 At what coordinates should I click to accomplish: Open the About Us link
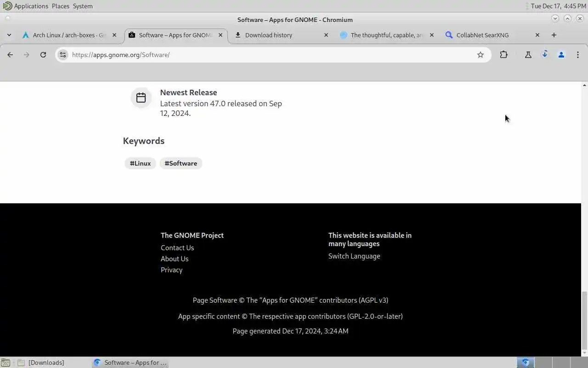click(x=175, y=259)
